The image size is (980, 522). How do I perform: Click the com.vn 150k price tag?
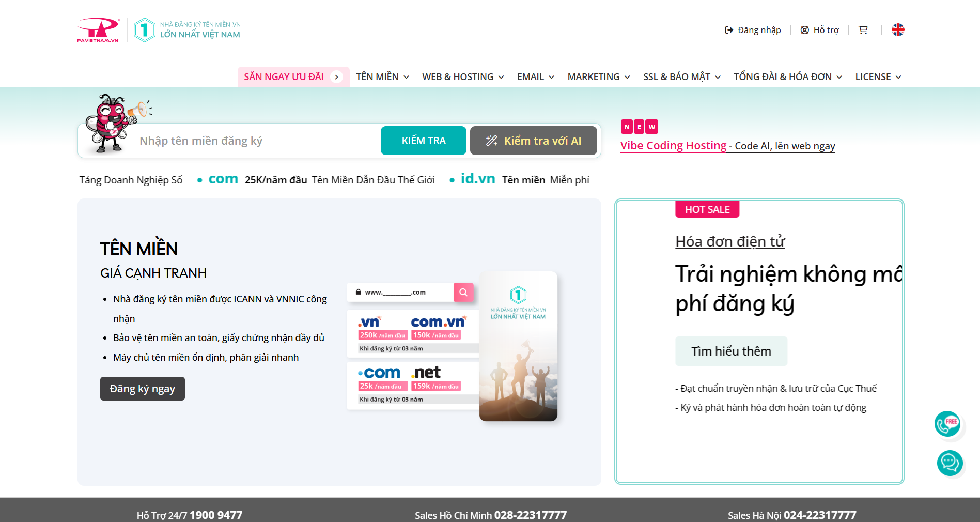[x=436, y=335]
